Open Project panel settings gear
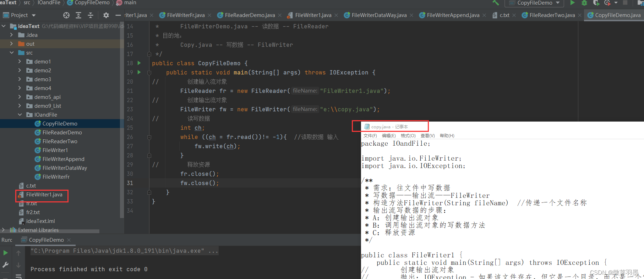The width and height of the screenshot is (644, 279). [106, 15]
